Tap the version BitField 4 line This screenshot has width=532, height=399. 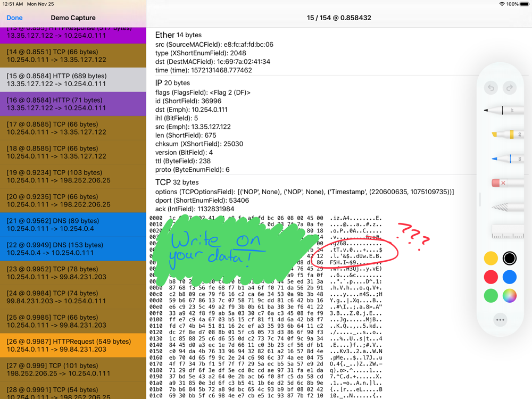pyautogui.click(x=184, y=152)
